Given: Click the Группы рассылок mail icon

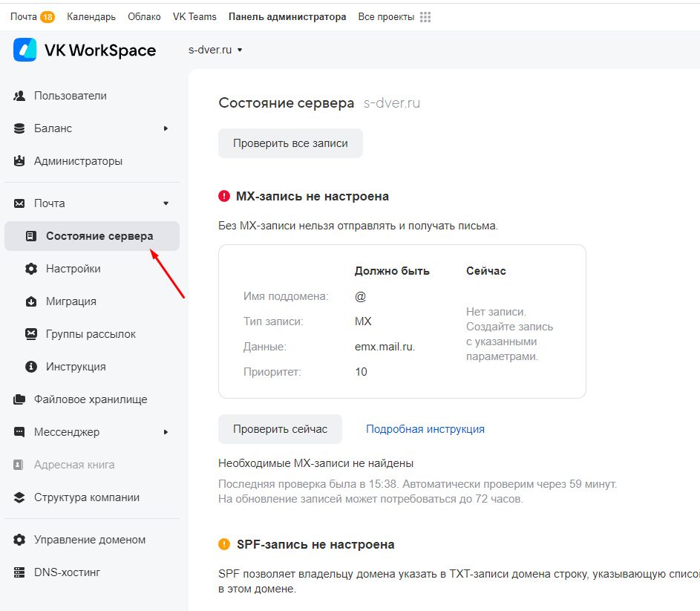Looking at the screenshot, I should click(x=30, y=334).
